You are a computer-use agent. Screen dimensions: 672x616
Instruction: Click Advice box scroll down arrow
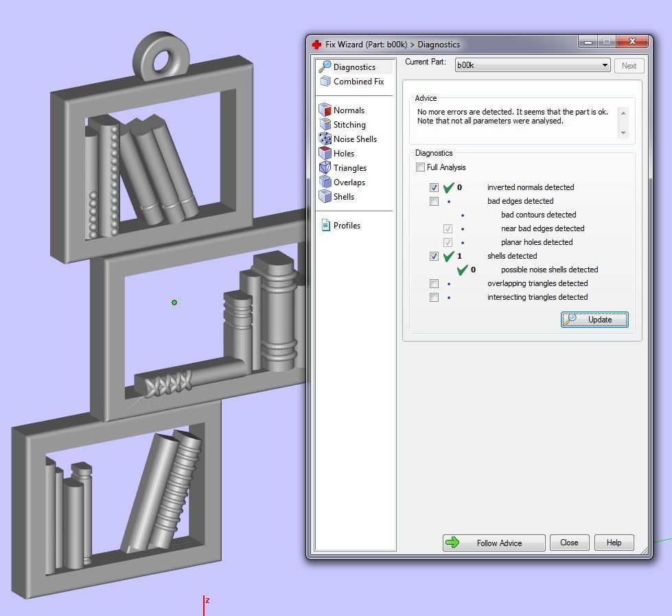click(x=623, y=133)
